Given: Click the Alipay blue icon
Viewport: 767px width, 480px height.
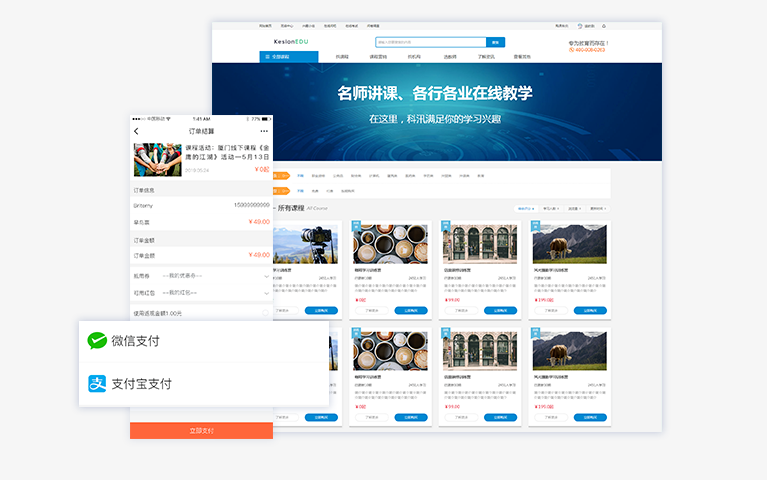Looking at the screenshot, I should [x=97, y=384].
